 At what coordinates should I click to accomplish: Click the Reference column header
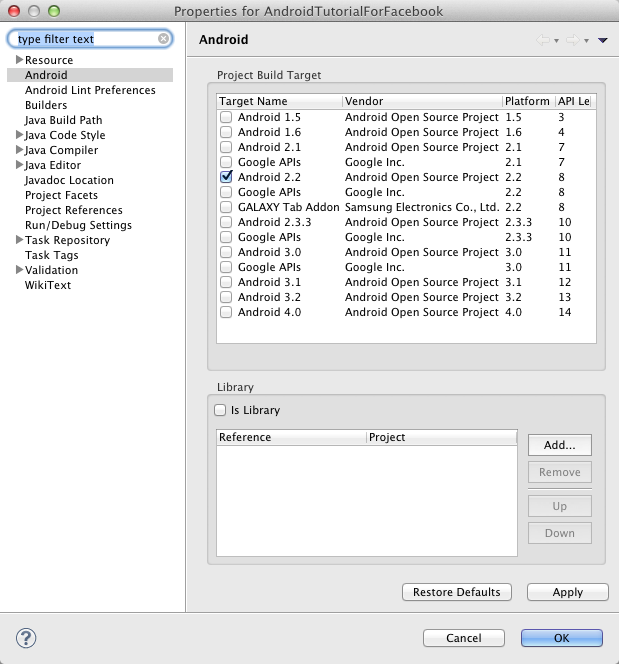point(291,437)
